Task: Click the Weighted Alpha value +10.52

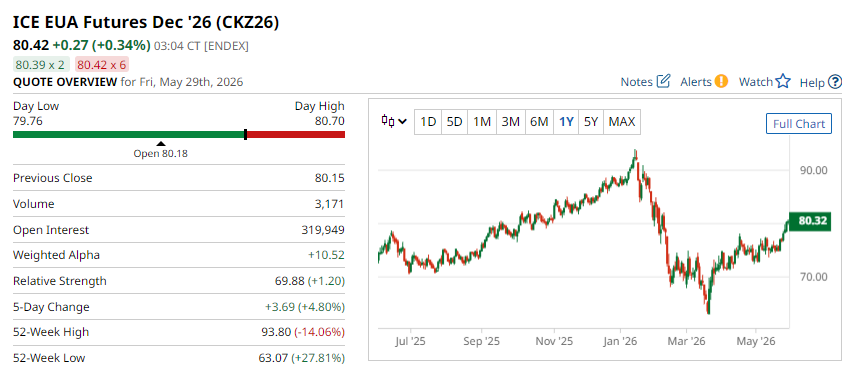Action: coord(326,256)
